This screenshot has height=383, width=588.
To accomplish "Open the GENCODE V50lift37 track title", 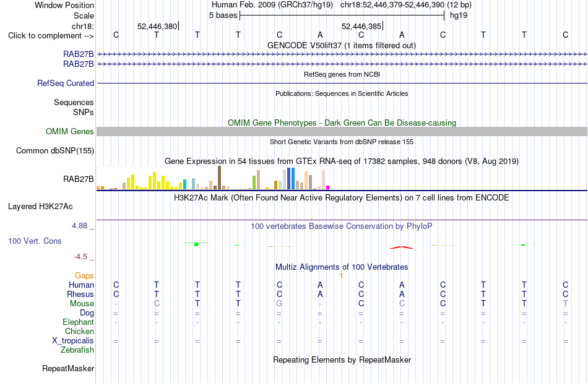I will [x=342, y=45].
